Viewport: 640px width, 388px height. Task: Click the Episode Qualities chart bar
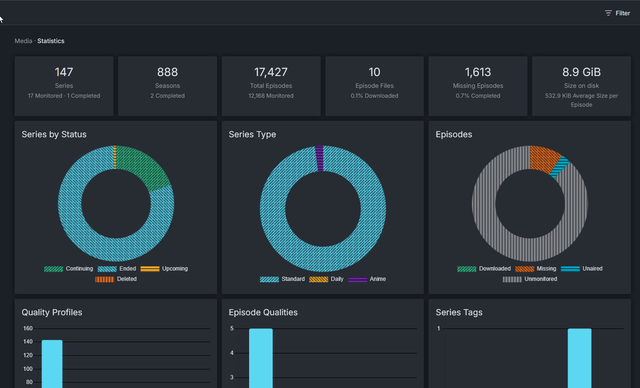pos(261,358)
